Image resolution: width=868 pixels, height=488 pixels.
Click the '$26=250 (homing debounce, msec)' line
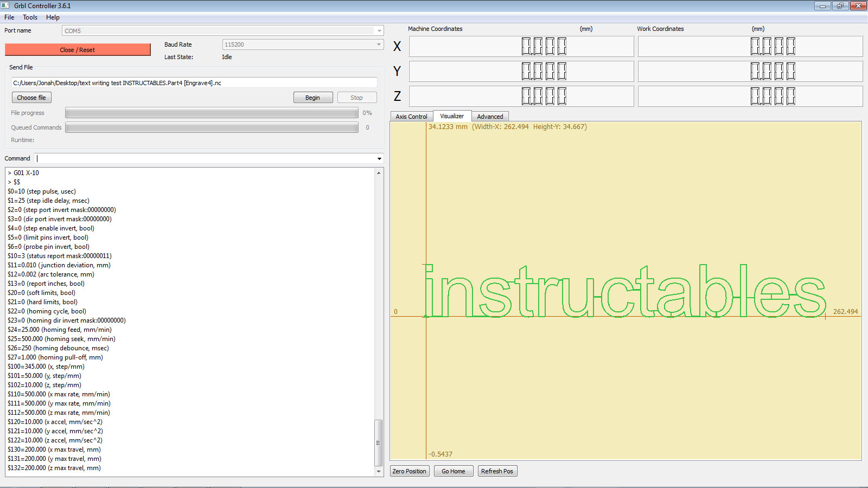58,348
